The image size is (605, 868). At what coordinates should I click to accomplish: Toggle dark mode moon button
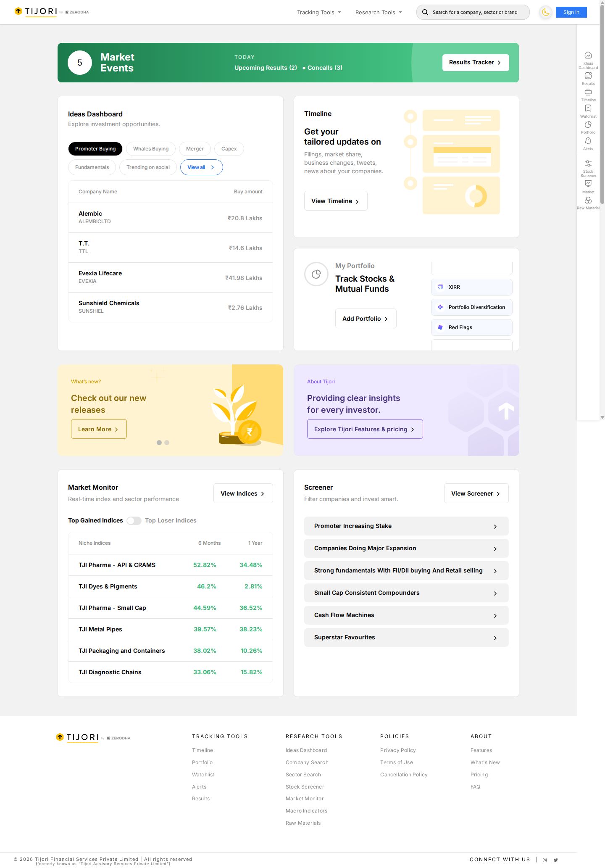tap(545, 12)
